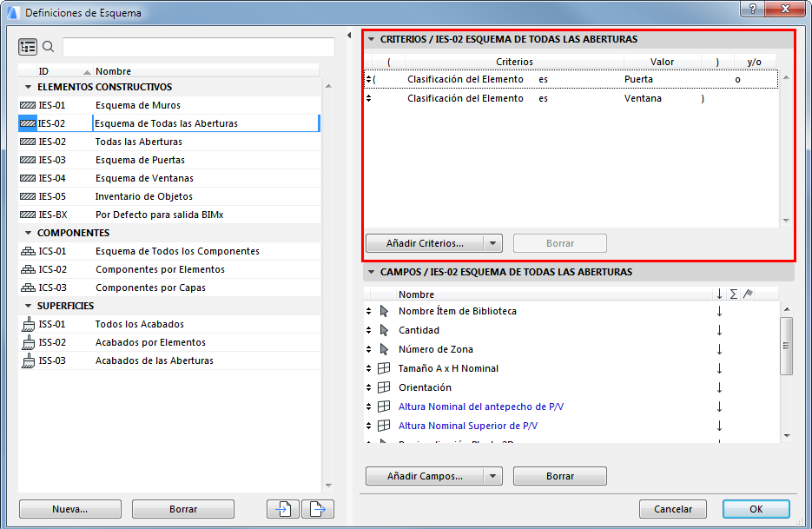
Task: Select Todas las Aberturas schema row
Action: pyautogui.click(x=169, y=142)
